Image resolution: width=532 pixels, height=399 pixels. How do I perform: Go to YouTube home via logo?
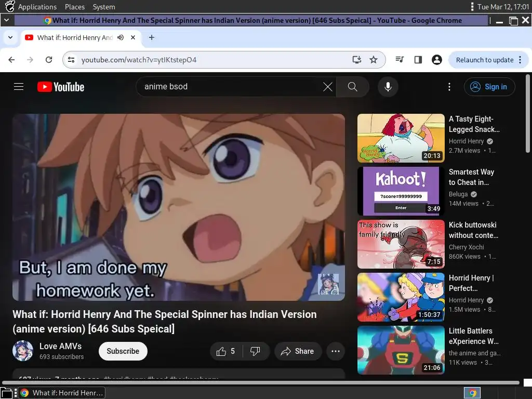click(61, 87)
